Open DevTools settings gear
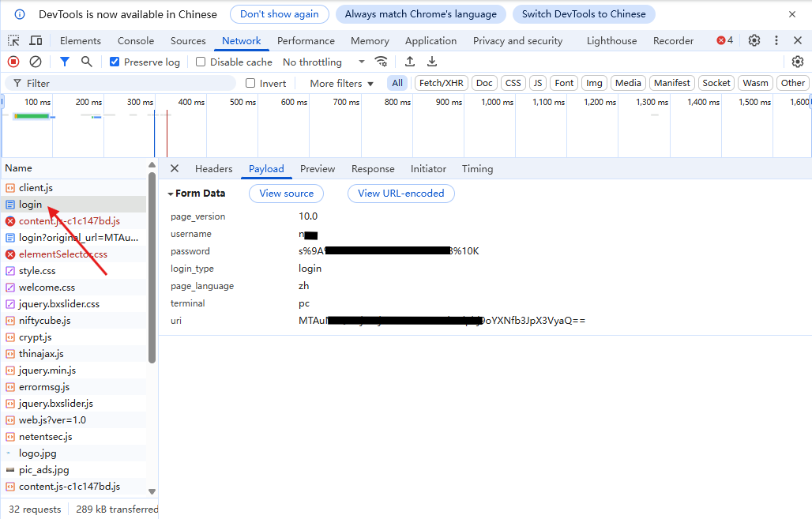Screen dimensions: 812x519 pyautogui.click(x=754, y=40)
